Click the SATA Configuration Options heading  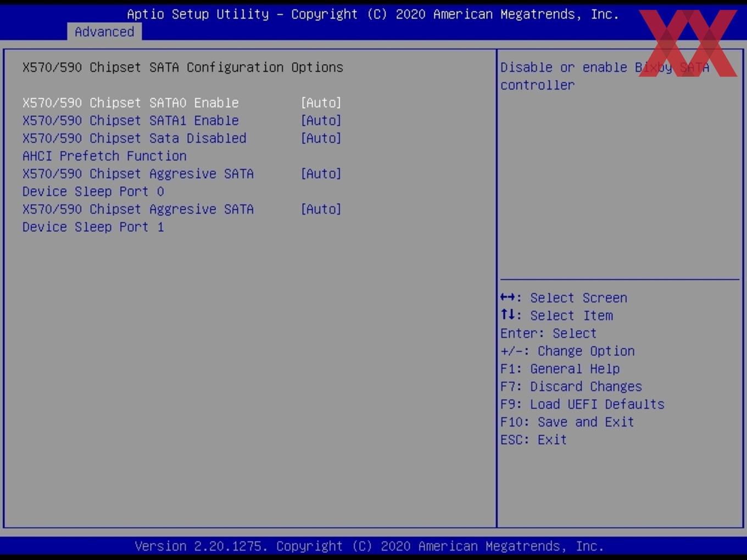point(183,67)
